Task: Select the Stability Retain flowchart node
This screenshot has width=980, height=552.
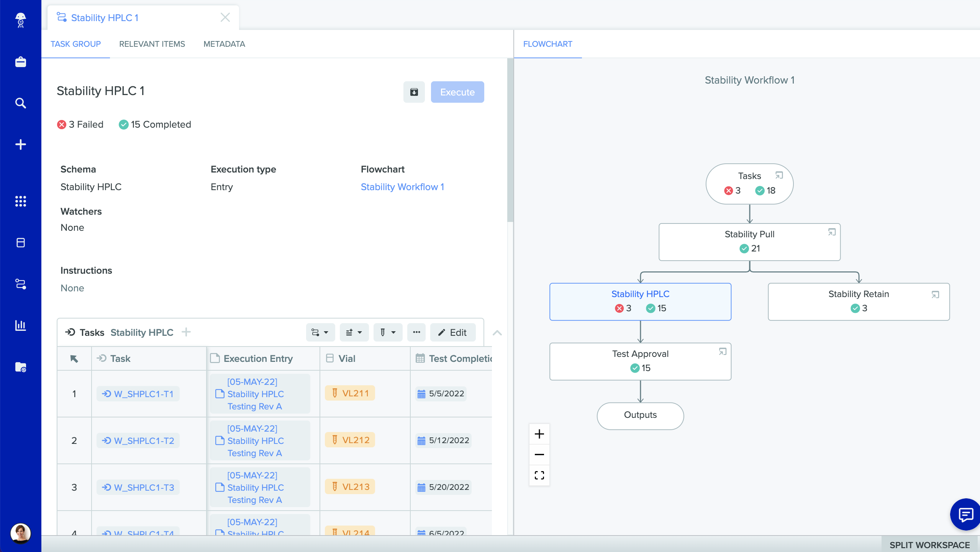Action: pos(858,301)
